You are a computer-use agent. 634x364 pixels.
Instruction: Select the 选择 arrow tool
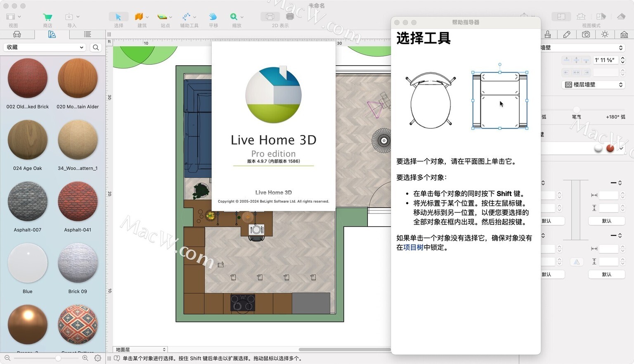pos(118,17)
